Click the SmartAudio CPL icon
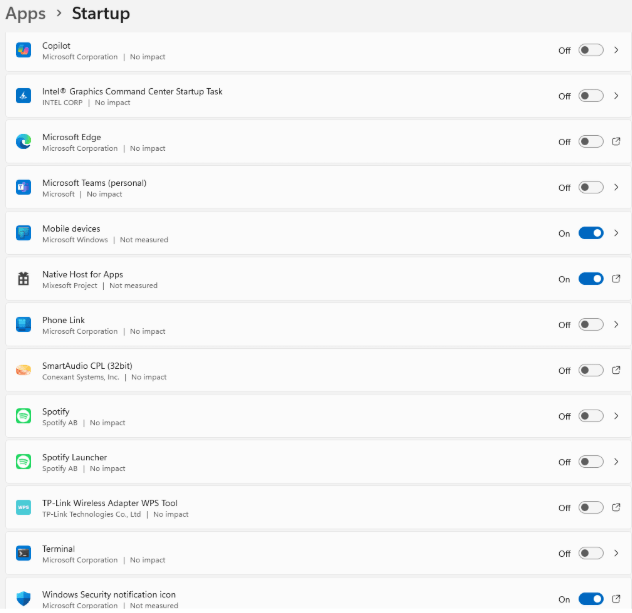 point(24,370)
